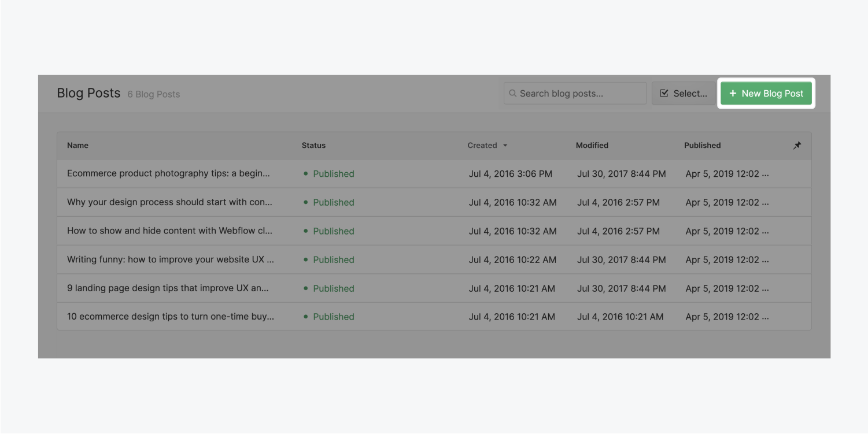Click the pin icon in the table header
The height and width of the screenshot is (434, 868).
(x=797, y=145)
